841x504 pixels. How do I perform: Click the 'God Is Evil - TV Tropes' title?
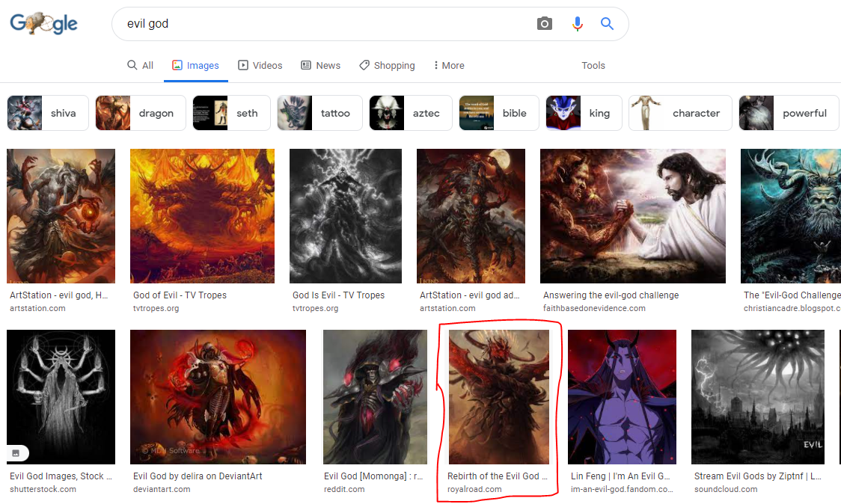338,295
